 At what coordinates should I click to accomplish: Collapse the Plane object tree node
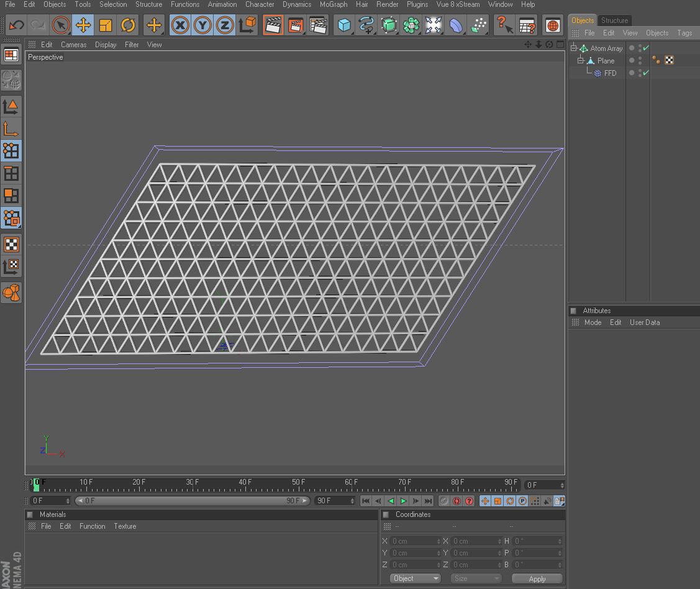(581, 61)
